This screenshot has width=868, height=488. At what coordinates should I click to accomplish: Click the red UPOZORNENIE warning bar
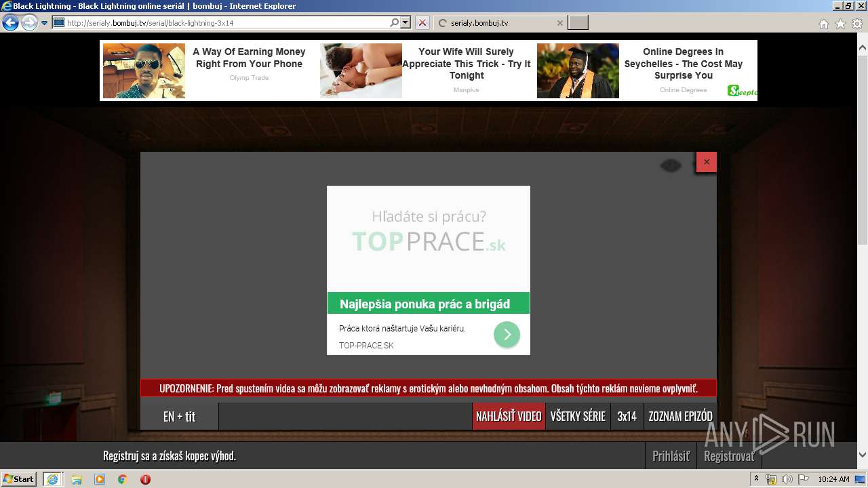(x=429, y=388)
